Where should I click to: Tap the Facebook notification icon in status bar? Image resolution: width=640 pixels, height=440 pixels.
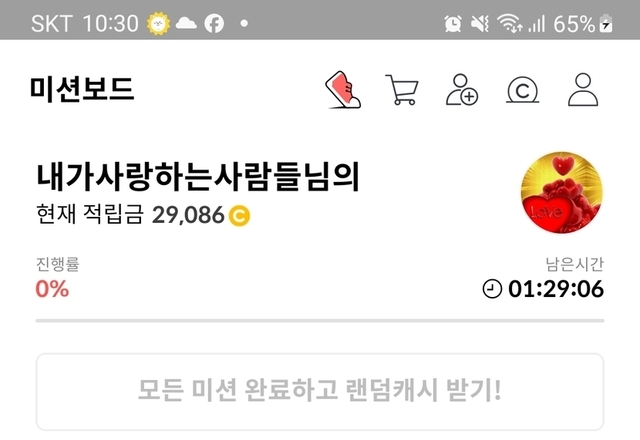pos(214,23)
